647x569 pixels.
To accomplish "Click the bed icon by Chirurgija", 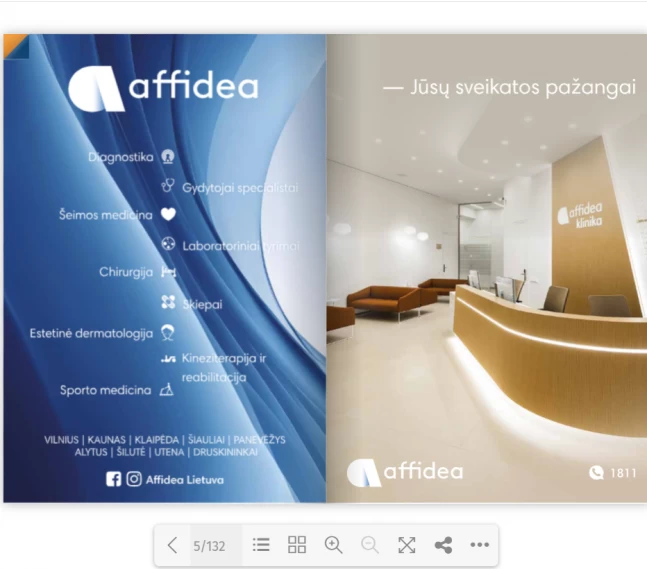I will [168, 272].
